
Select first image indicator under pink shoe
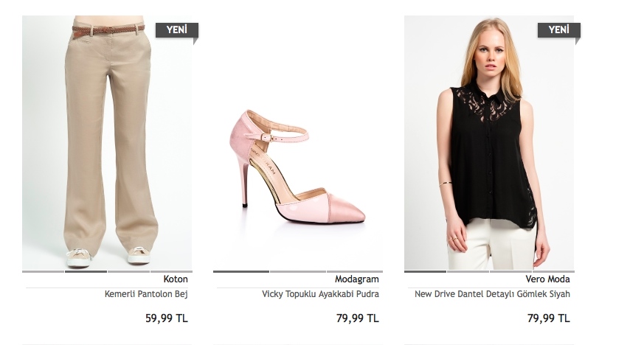[241, 271]
